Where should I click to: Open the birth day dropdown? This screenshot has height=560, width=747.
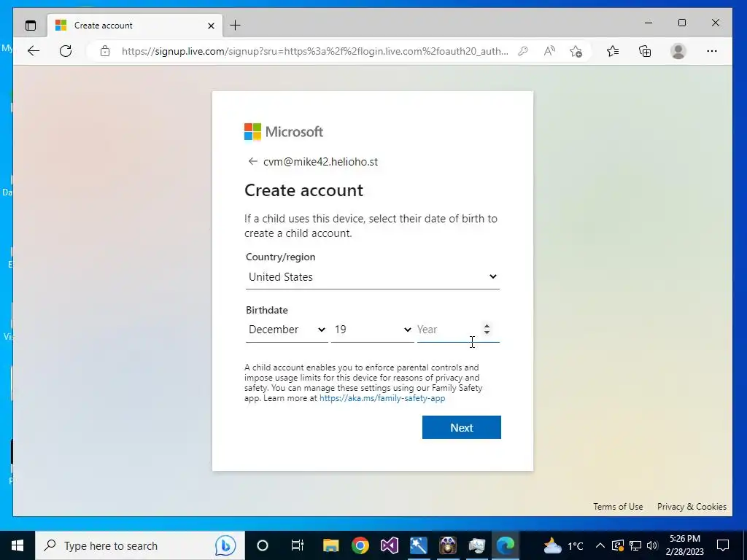[373, 330]
